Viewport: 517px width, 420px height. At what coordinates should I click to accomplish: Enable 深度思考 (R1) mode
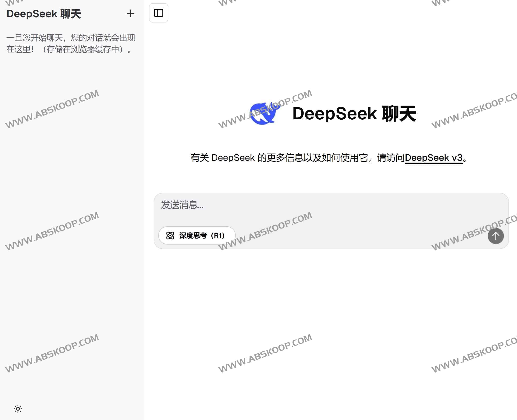[197, 235]
